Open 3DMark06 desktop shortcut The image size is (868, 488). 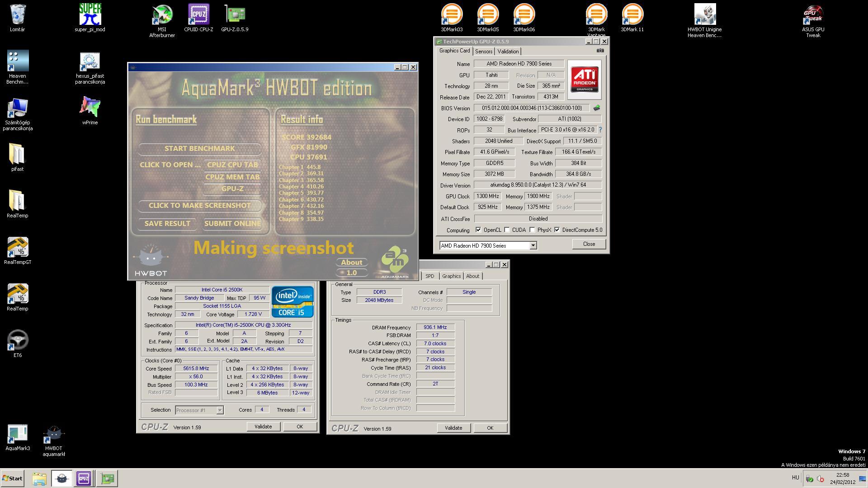(524, 18)
